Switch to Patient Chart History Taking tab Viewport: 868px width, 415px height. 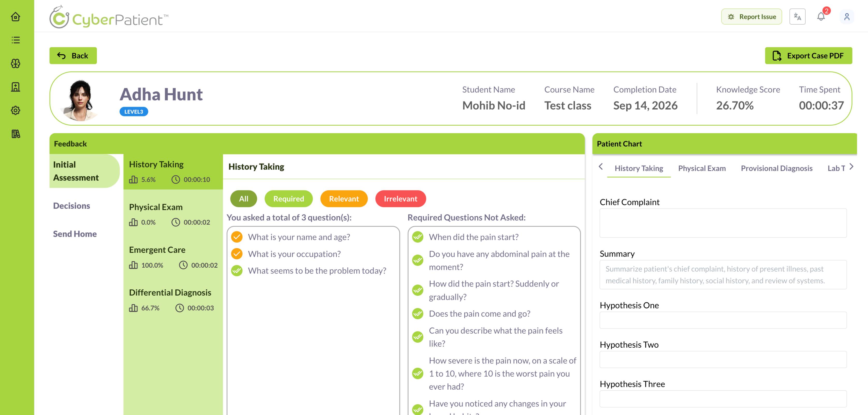(639, 168)
